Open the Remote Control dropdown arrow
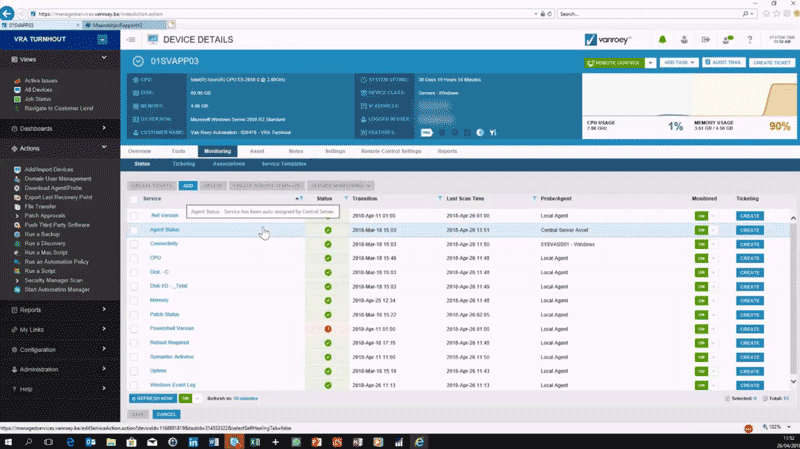Image resolution: width=800 pixels, height=449 pixels. (x=650, y=63)
